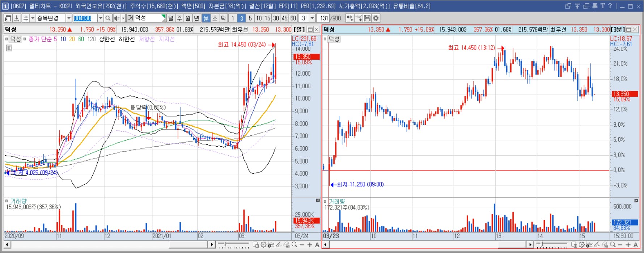Viewport: 644px width, 253px height.
Task: Select the 30 minute interval button
Action: click(x=276, y=18)
